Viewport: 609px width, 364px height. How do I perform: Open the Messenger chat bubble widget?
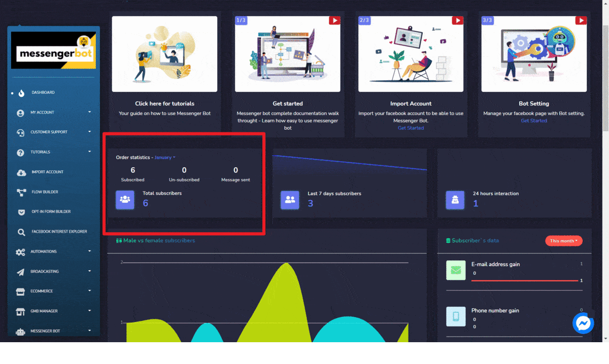(x=583, y=323)
